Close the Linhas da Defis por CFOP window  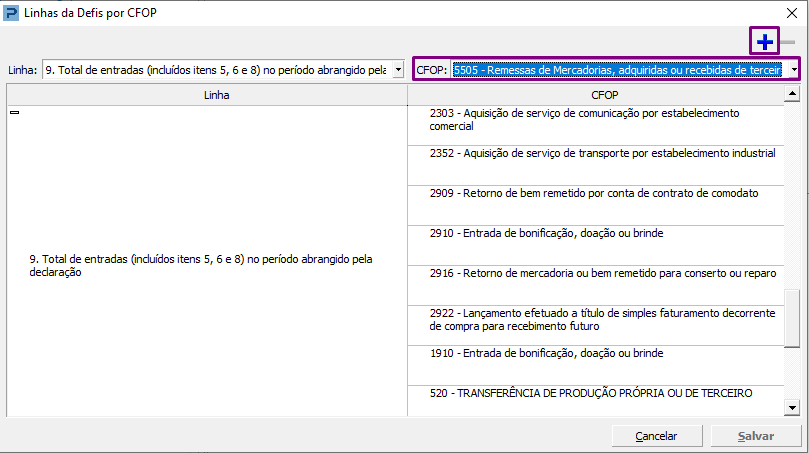click(x=791, y=13)
